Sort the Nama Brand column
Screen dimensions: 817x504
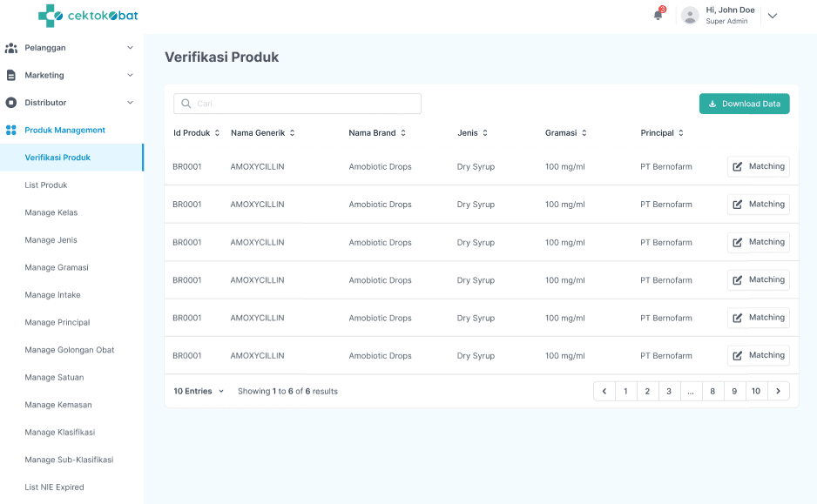tap(403, 133)
